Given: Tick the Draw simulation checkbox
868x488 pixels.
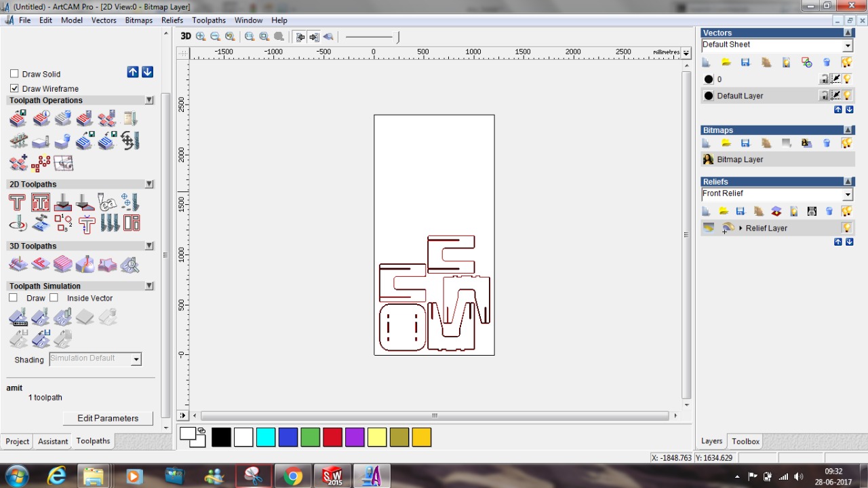Looking at the screenshot, I should (13, 298).
